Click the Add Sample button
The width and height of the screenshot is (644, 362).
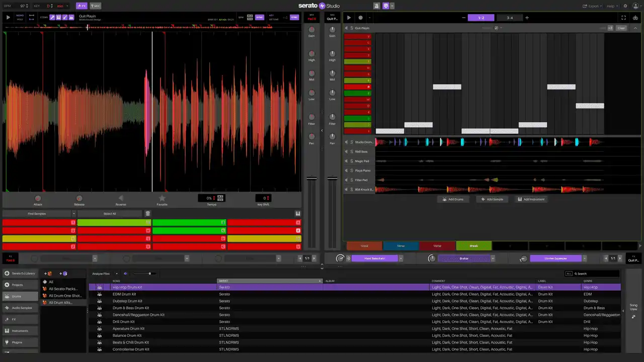[x=492, y=199]
